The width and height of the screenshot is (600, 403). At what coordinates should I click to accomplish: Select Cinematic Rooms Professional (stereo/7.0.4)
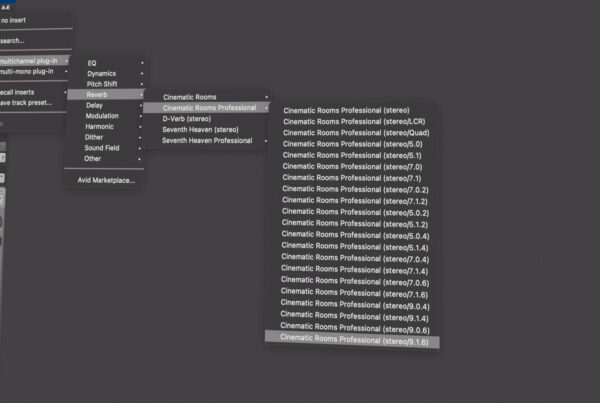[x=354, y=258]
